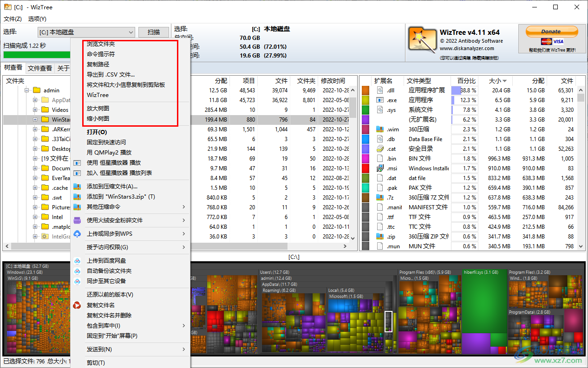The width and height of the screenshot is (588, 368).
Task: Click the .sys file type icon
Action: (379, 110)
